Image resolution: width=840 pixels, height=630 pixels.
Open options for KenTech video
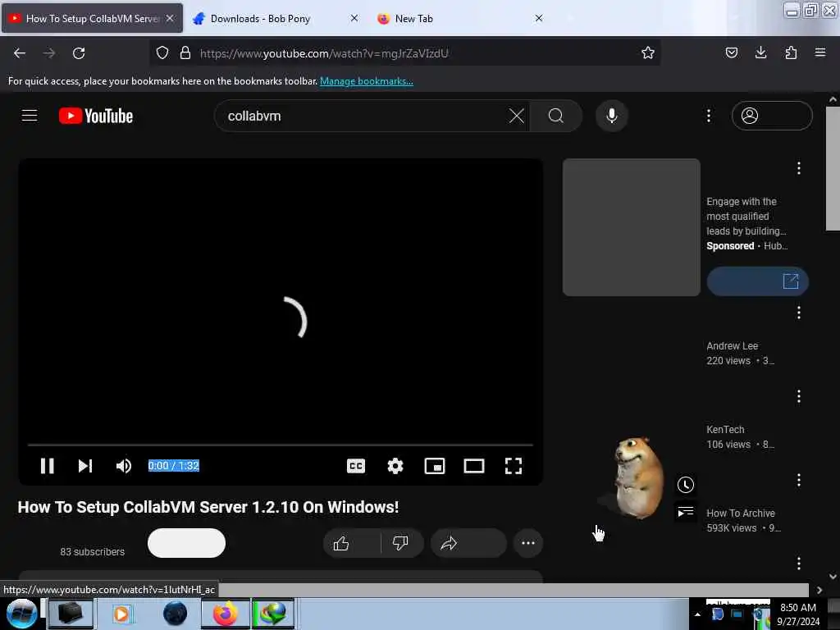799,396
